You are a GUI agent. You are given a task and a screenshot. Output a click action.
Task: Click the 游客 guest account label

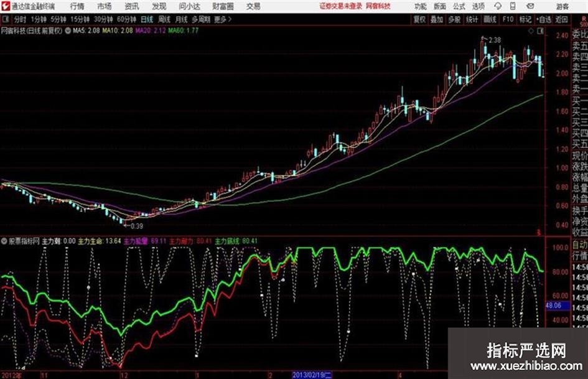tap(562, 6)
